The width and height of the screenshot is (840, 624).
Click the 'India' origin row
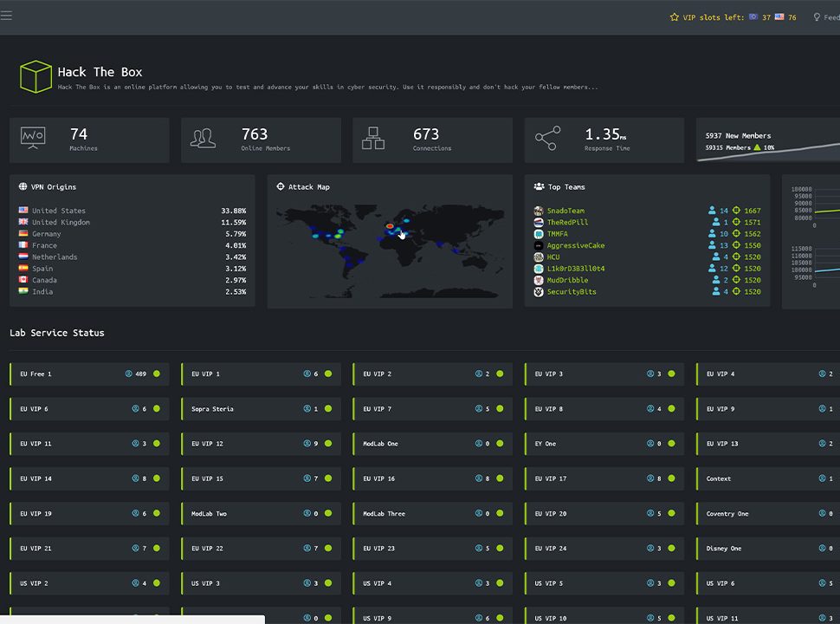click(x=132, y=291)
